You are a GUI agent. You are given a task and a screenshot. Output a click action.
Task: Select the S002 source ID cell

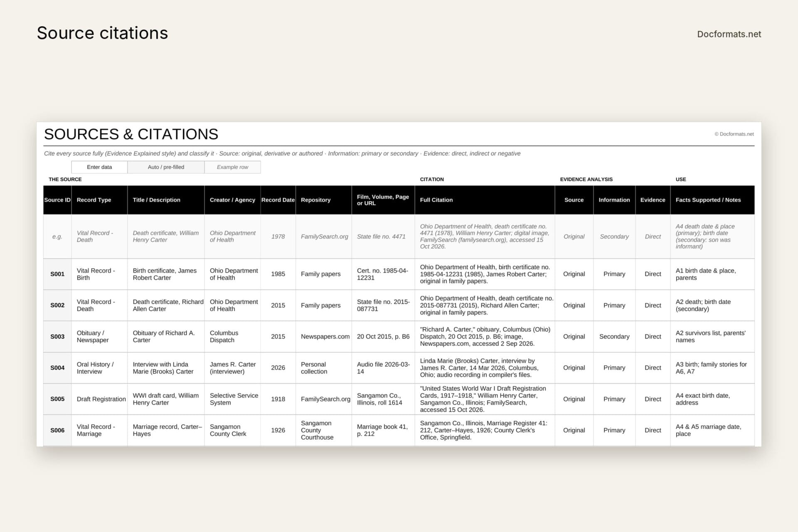pos(57,305)
